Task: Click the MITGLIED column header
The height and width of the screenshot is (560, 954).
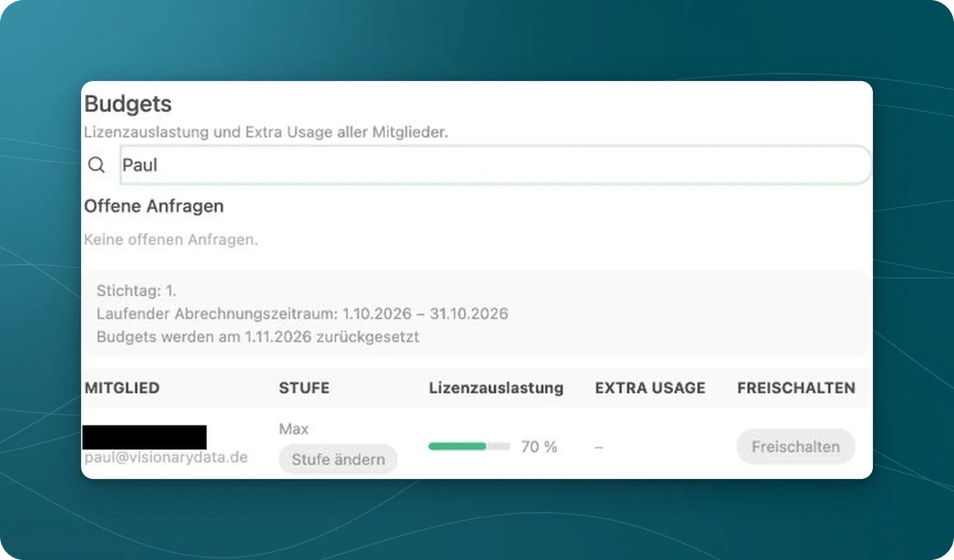Action: [x=122, y=388]
